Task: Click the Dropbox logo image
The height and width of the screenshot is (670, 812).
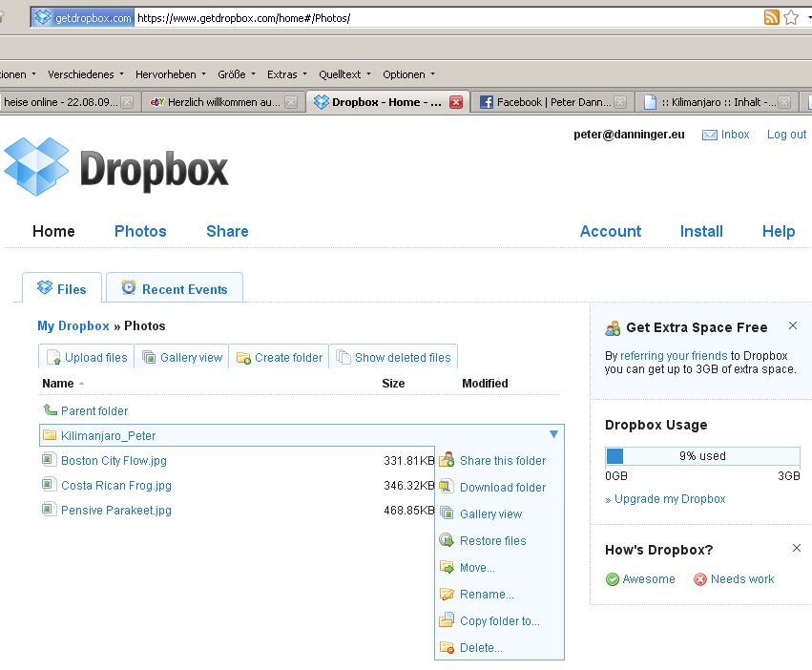Action: (116, 167)
